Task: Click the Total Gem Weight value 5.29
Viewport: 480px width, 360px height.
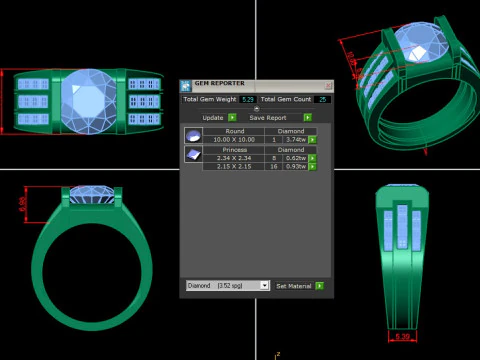Action: [248, 99]
